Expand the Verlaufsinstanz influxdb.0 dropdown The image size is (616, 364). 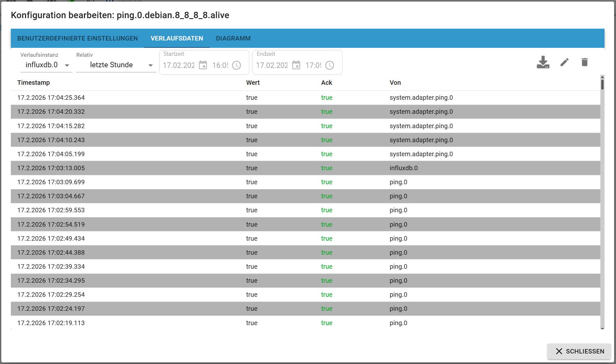(x=46, y=65)
